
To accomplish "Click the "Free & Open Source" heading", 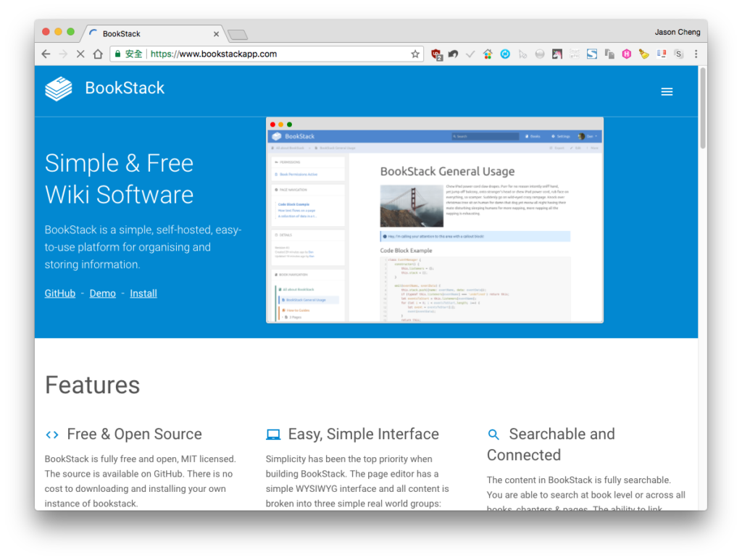I will coord(134,434).
